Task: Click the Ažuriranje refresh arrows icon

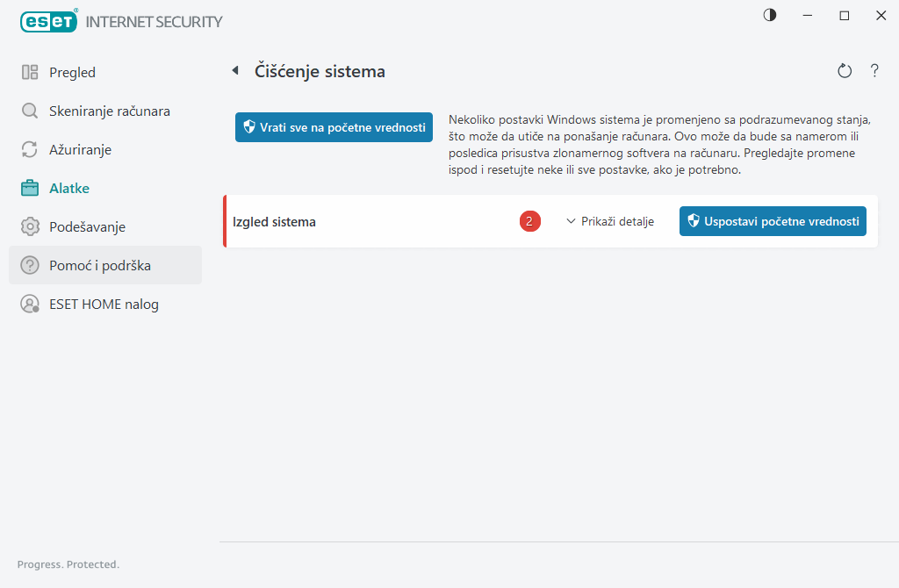Action: [30, 150]
